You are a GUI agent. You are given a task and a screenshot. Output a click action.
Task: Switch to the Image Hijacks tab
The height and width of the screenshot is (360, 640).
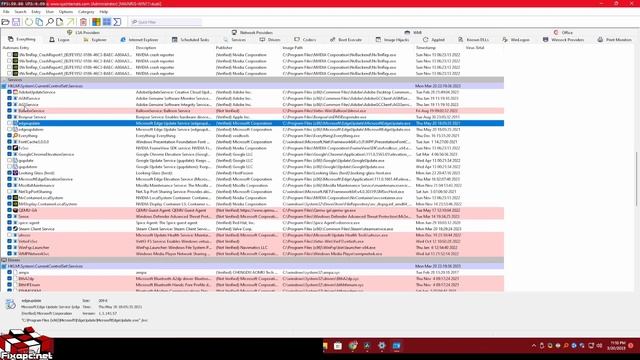click(392, 40)
